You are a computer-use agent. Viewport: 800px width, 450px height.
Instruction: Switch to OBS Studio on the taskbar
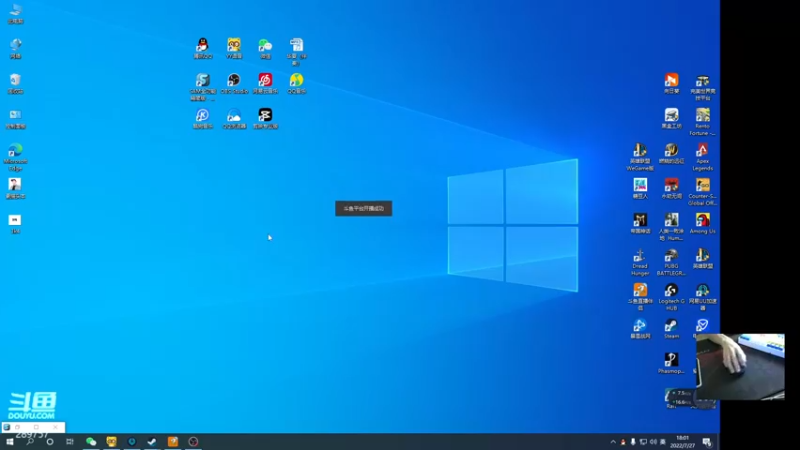pyautogui.click(x=193, y=442)
